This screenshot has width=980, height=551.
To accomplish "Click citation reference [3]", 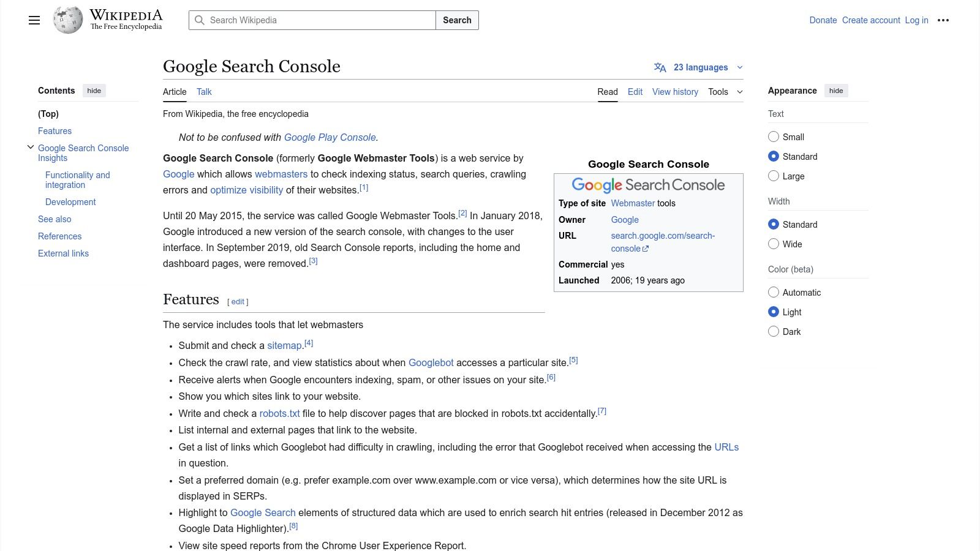I will click(x=313, y=261).
